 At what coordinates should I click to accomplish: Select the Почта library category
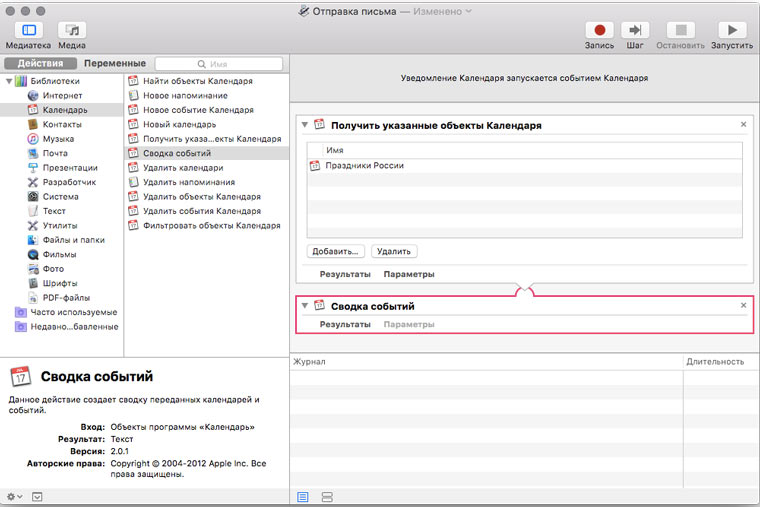[x=55, y=153]
